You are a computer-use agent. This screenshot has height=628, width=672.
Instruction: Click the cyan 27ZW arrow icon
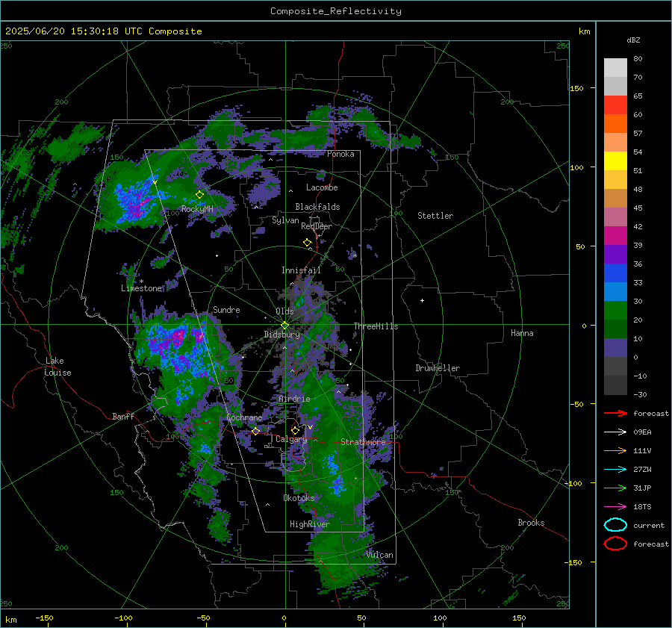click(x=615, y=470)
